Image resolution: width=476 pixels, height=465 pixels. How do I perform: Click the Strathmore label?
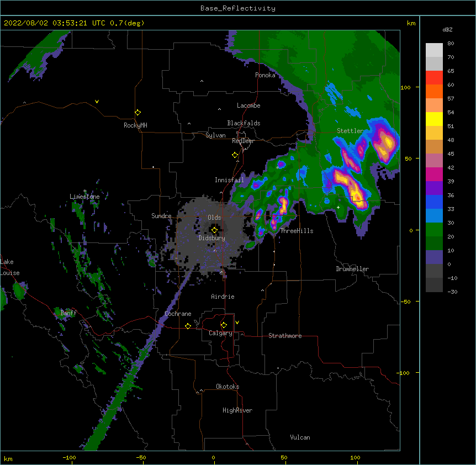[285, 336]
